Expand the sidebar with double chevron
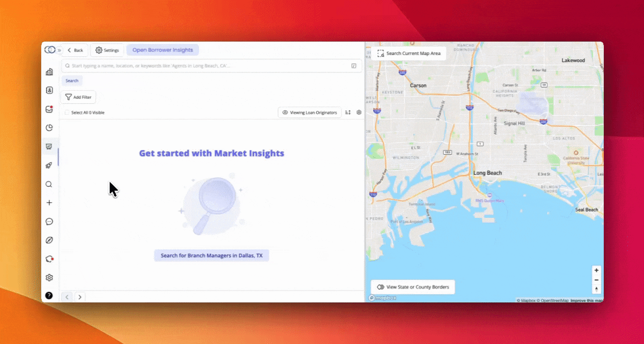Image resolution: width=644 pixels, height=344 pixels. [59, 50]
